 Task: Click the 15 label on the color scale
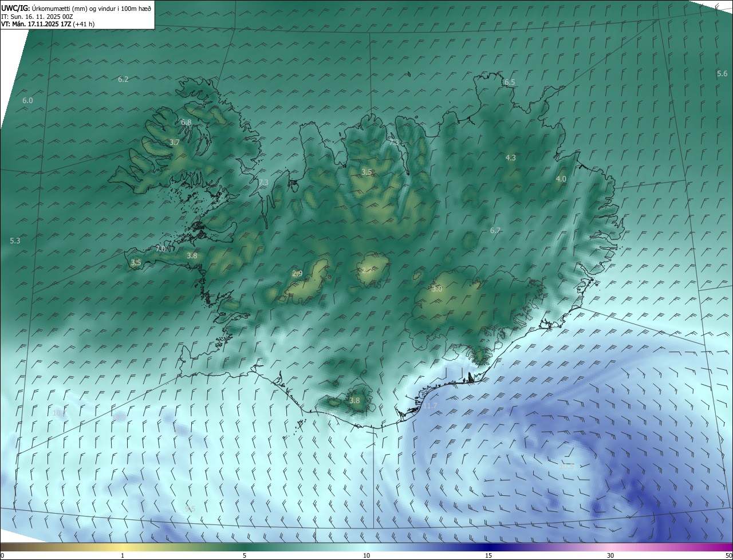[488, 555]
